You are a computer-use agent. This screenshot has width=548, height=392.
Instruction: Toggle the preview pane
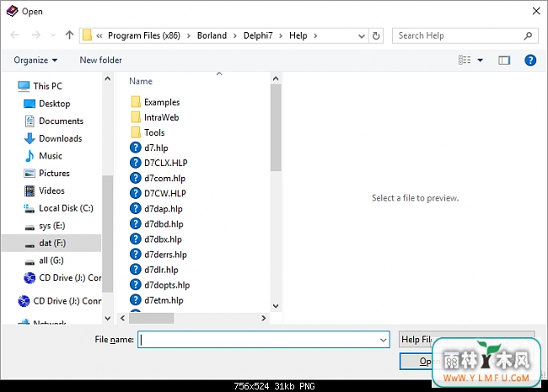point(504,61)
